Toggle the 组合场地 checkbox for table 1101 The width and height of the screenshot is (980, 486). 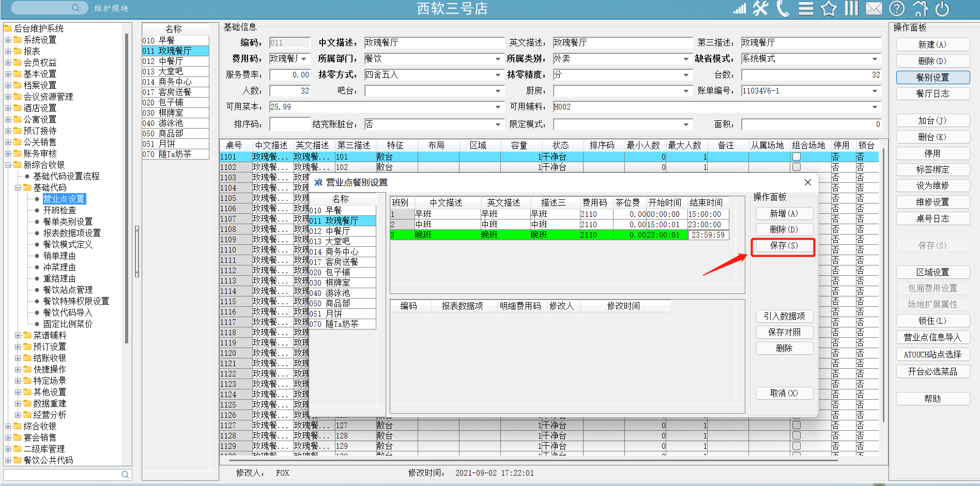coord(797,156)
